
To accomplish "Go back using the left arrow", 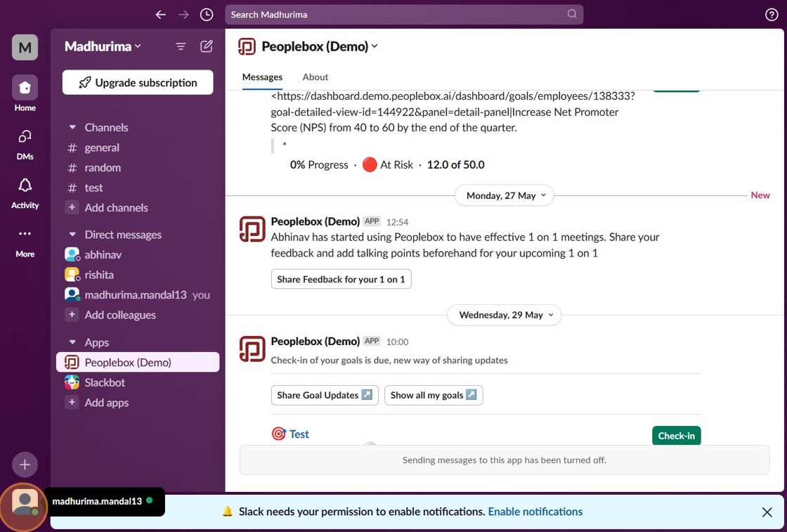I will pyautogui.click(x=161, y=15).
